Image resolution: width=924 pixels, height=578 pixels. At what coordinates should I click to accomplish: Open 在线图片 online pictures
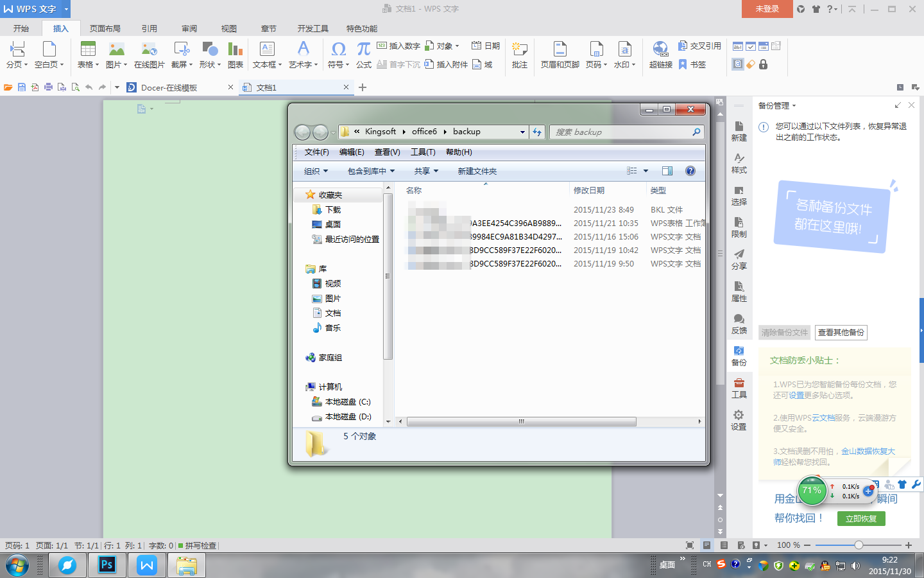[149, 49]
